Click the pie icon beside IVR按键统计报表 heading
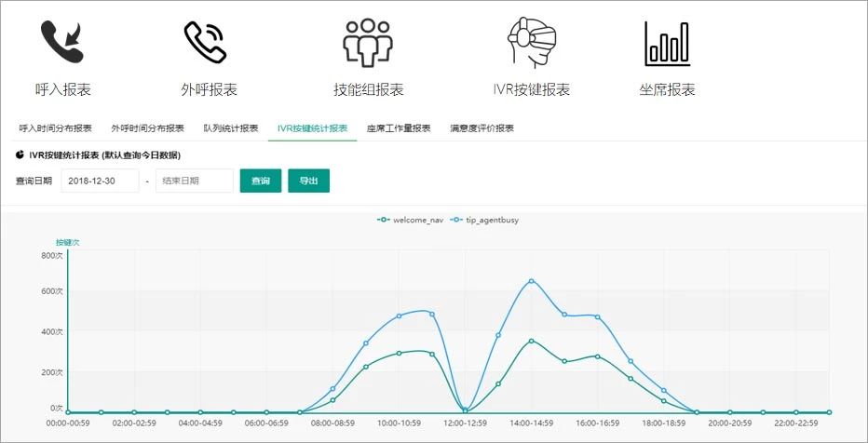 coord(20,154)
